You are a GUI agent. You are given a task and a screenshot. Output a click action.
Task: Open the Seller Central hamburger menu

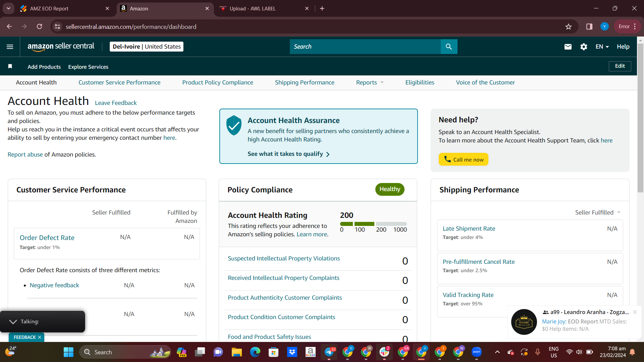click(x=10, y=47)
